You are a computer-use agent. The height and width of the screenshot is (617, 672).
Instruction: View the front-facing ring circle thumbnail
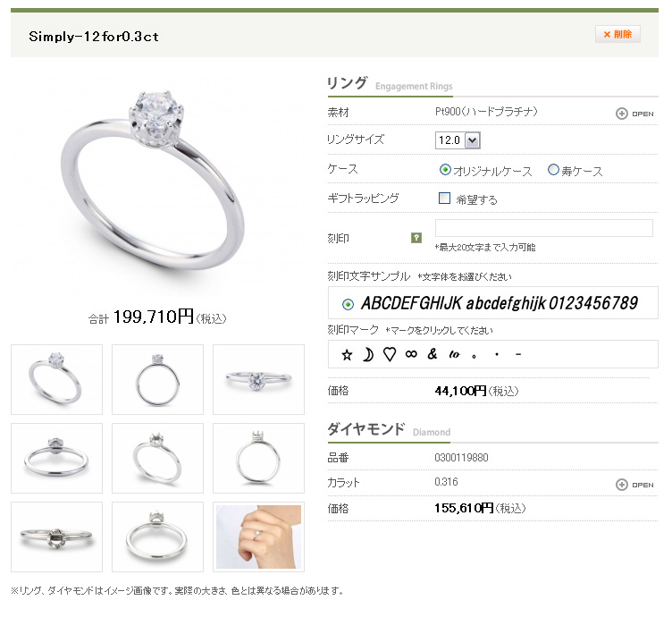pos(157,379)
